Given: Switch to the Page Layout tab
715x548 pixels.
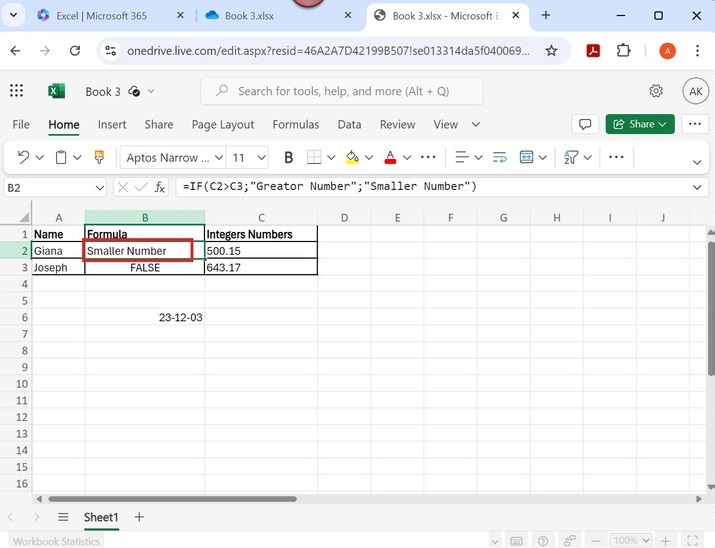Looking at the screenshot, I should (223, 124).
